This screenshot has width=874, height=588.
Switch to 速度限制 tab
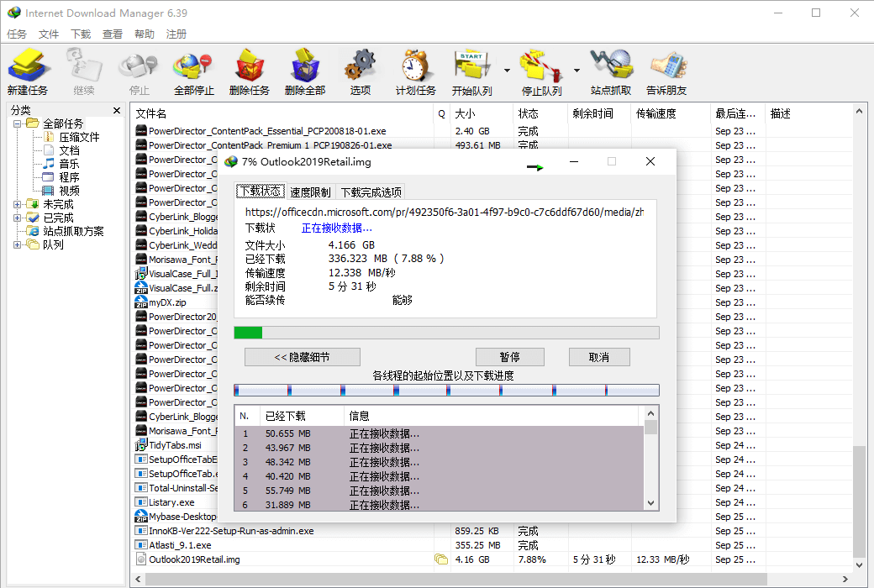pyautogui.click(x=310, y=192)
